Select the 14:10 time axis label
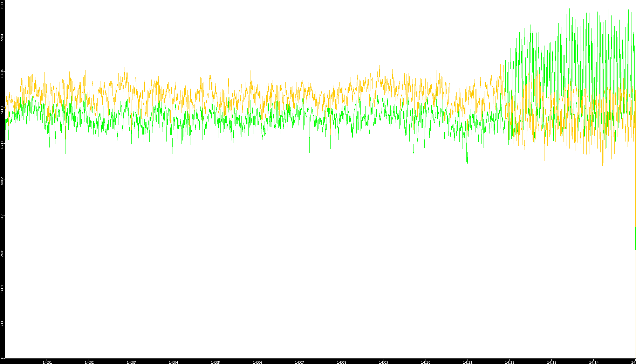Screen dimensions: 636x364 (425, 362)
